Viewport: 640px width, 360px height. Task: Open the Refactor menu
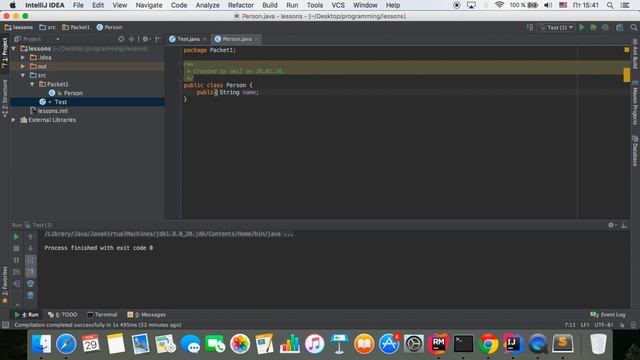pos(241,5)
